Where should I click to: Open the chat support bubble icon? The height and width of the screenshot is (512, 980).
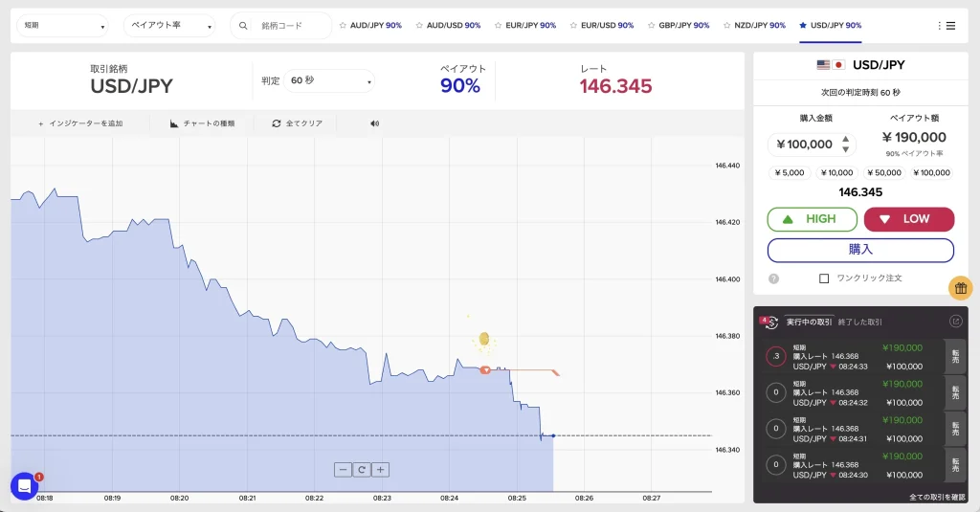pyautogui.click(x=24, y=486)
